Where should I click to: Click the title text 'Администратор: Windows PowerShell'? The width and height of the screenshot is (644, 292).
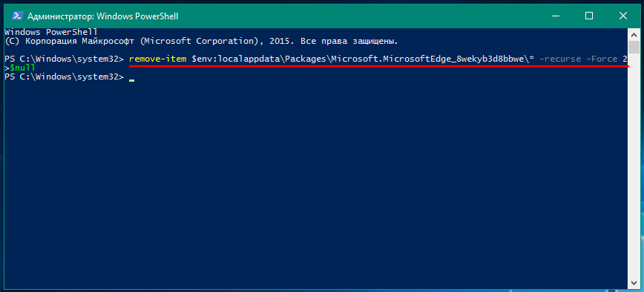coord(102,16)
